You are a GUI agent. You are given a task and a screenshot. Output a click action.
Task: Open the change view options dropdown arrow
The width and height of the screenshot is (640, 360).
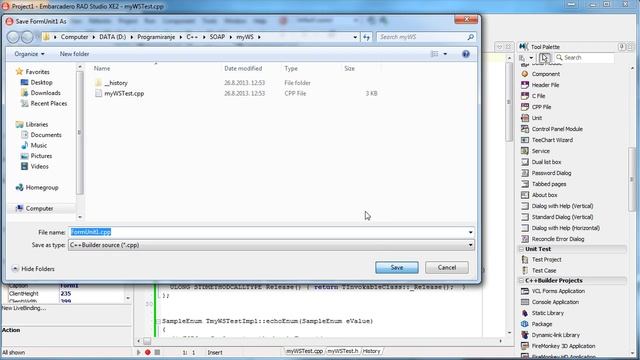pos(445,54)
